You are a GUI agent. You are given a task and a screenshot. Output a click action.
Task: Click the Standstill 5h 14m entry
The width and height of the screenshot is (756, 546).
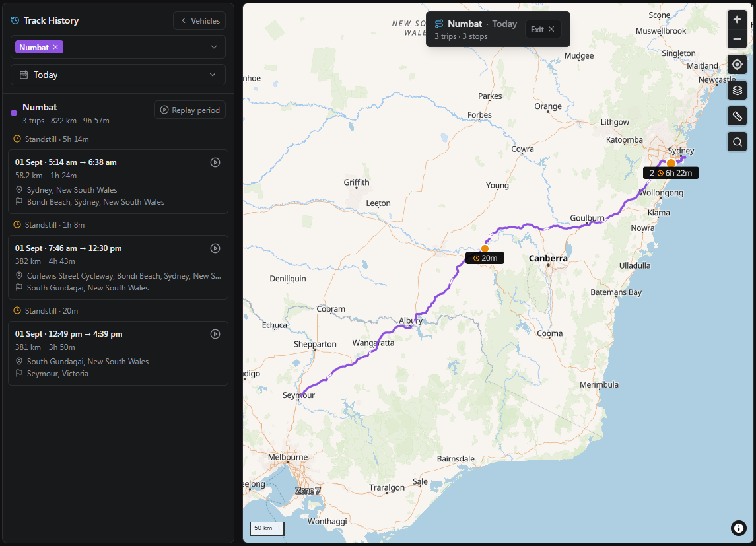(x=51, y=139)
